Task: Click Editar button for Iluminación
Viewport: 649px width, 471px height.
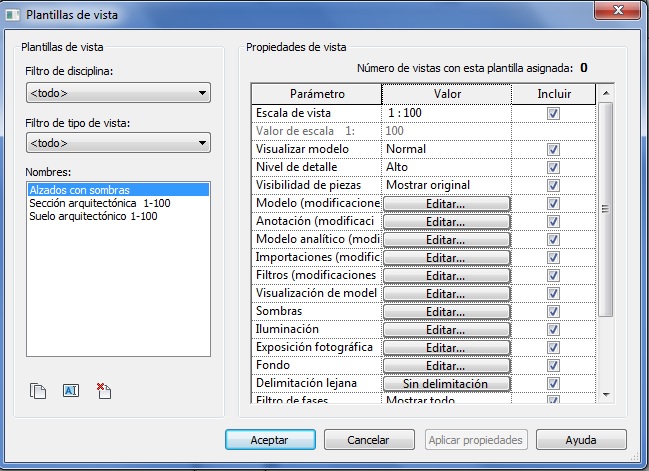Action: (x=446, y=329)
